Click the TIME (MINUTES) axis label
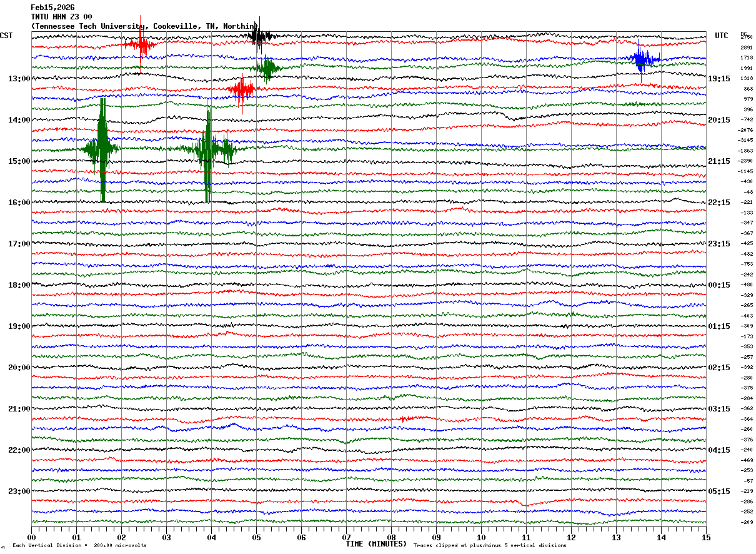 [x=376, y=544]
